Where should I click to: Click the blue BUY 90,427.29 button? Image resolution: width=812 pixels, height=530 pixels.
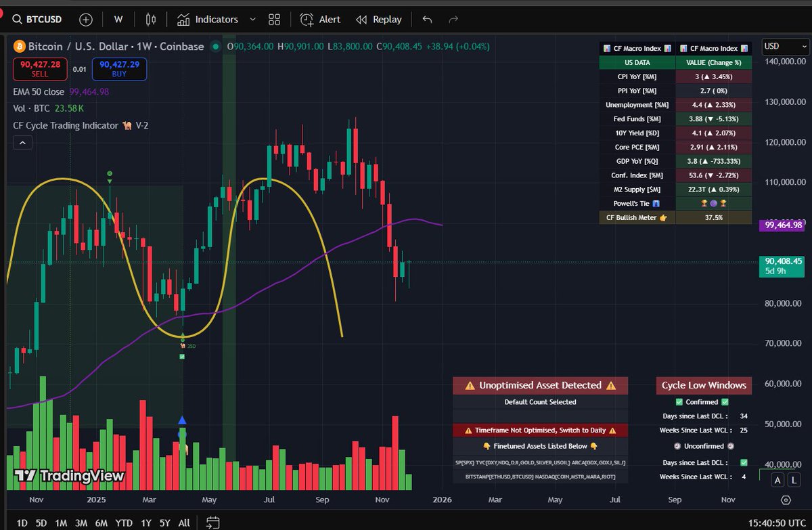[119, 68]
